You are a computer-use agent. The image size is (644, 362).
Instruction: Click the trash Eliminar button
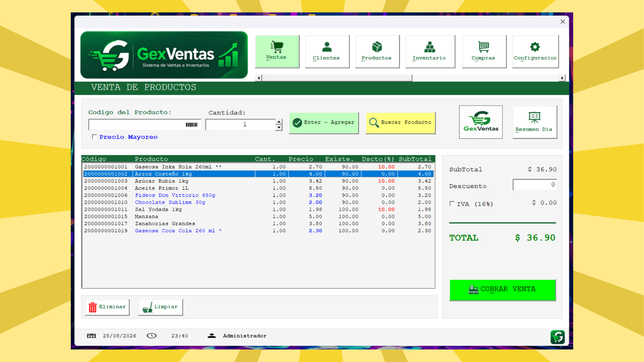pos(107,307)
